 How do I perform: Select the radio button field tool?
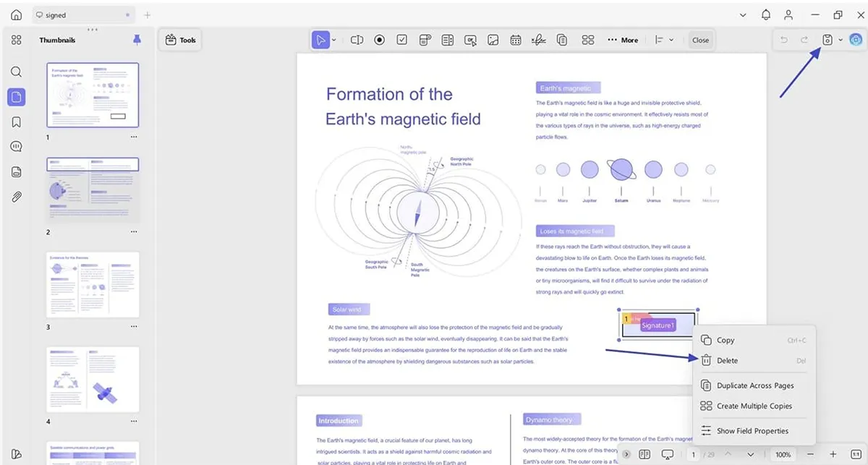pos(380,40)
